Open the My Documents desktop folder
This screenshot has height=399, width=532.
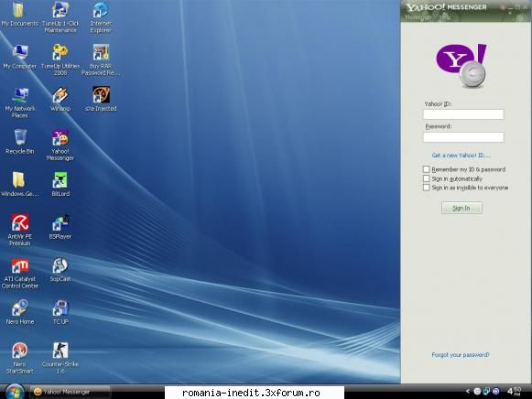coord(19,15)
